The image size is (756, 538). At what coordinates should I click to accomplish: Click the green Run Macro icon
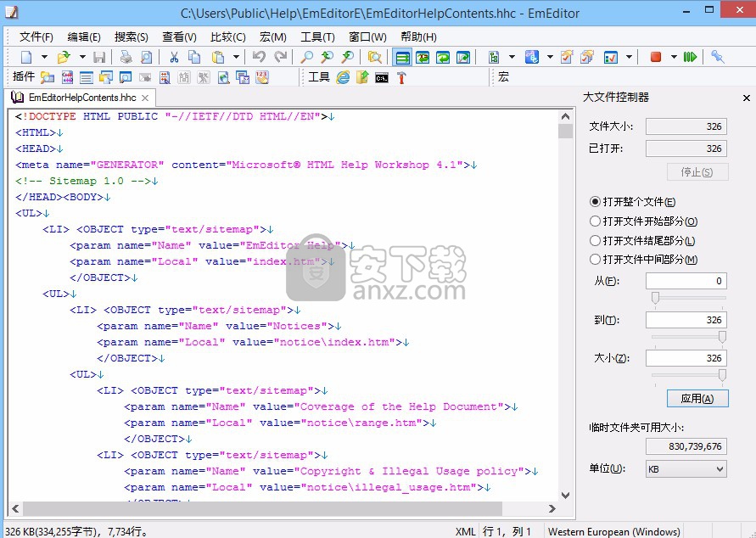click(x=690, y=58)
